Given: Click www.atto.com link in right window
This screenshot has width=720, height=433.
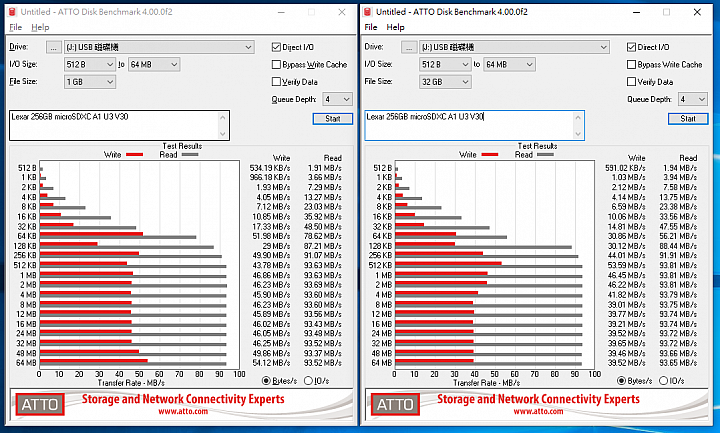Looking at the screenshot, I should (538, 411).
